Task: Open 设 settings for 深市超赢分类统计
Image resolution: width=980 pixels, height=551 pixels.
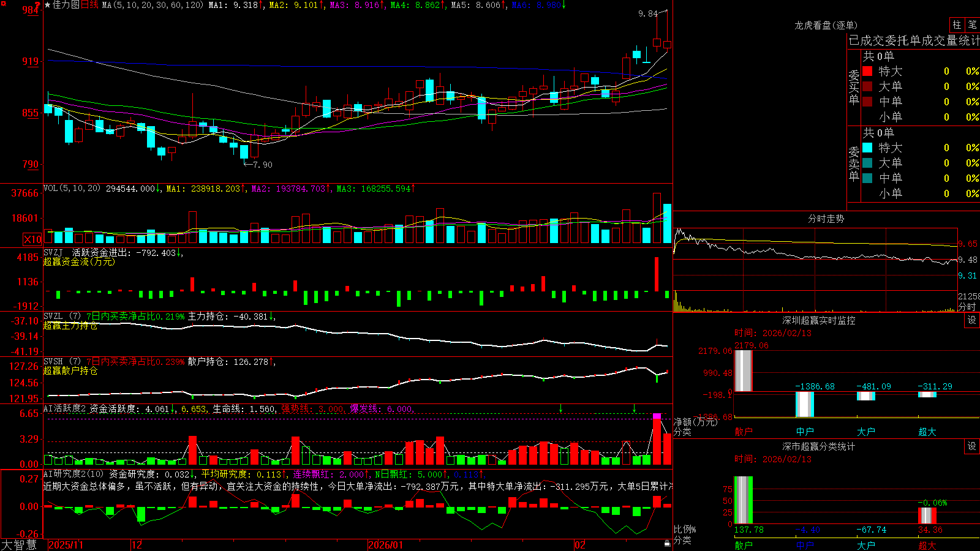Action: [x=972, y=446]
